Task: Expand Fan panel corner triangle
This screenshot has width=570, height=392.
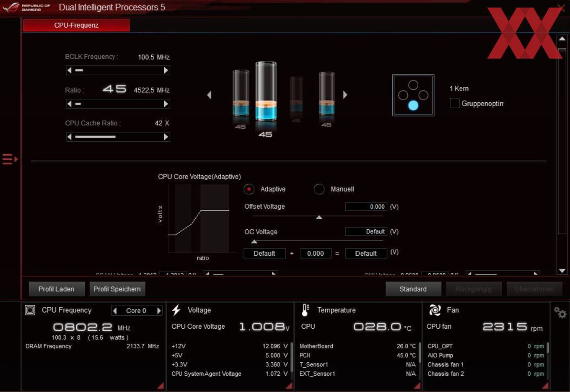Action: click(545, 385)
